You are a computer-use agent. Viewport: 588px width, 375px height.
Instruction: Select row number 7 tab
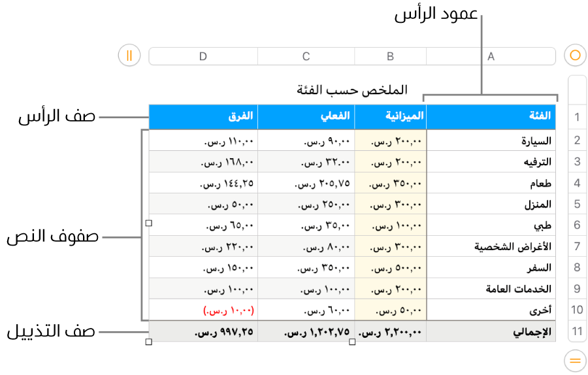tap(577, 246)
